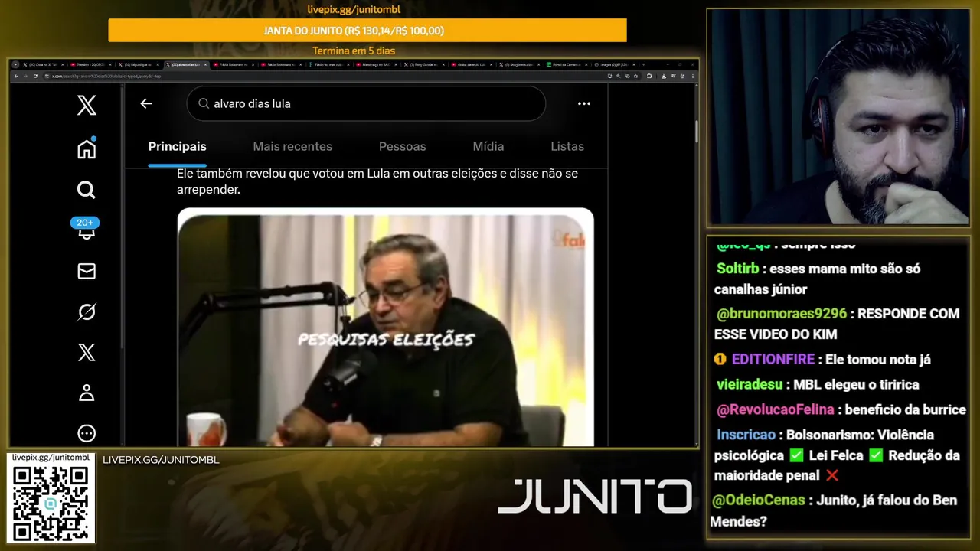Switch to the Mais recentes tab
Viewport: 980px width, 551px height.
coord(292,146)
